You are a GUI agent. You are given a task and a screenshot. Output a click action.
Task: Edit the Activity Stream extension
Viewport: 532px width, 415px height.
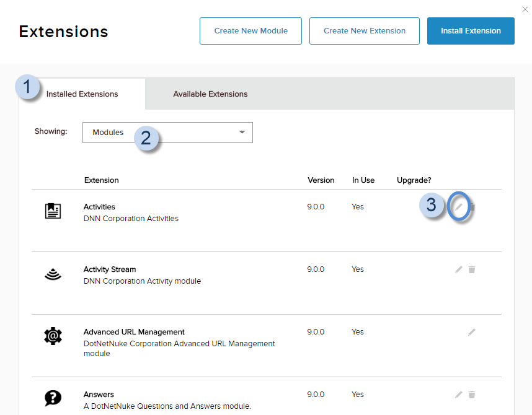tap(459, 269)
